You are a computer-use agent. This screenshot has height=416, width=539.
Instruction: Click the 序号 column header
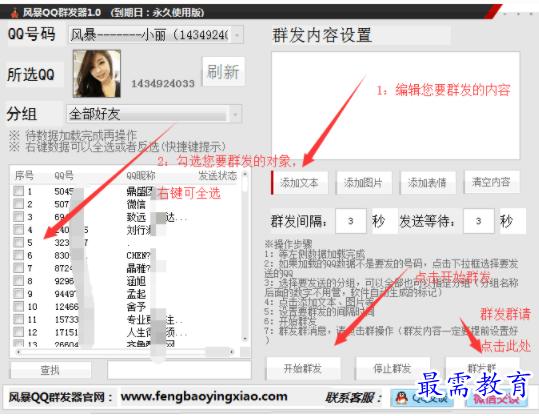pyautogui.click(x=24, y=176)
